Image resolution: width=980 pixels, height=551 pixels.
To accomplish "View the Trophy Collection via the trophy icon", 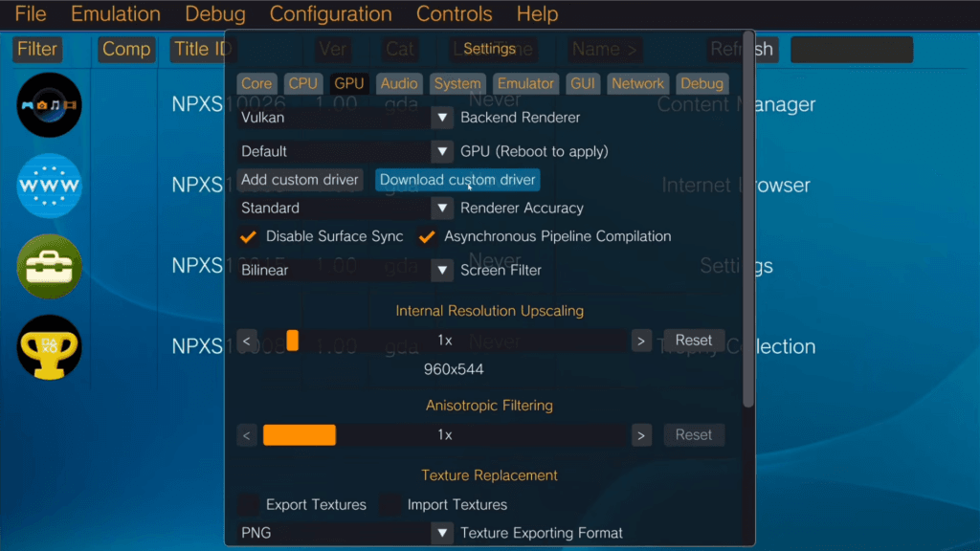I will coord(48,348).
